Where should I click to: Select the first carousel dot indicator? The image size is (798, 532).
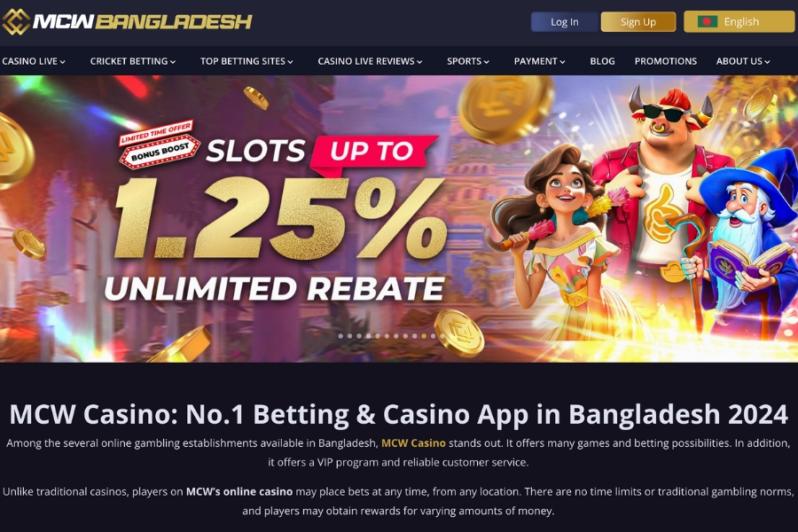[340, 336]
